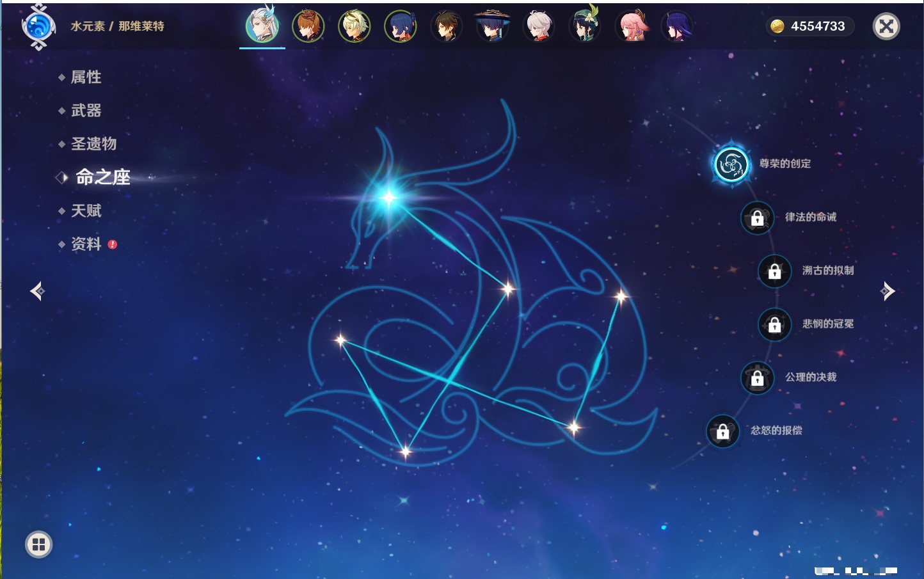The width and height of the screenshot is (924, 579).
Task: Click the red alert badge beside 资料
Action: [113, 244]
